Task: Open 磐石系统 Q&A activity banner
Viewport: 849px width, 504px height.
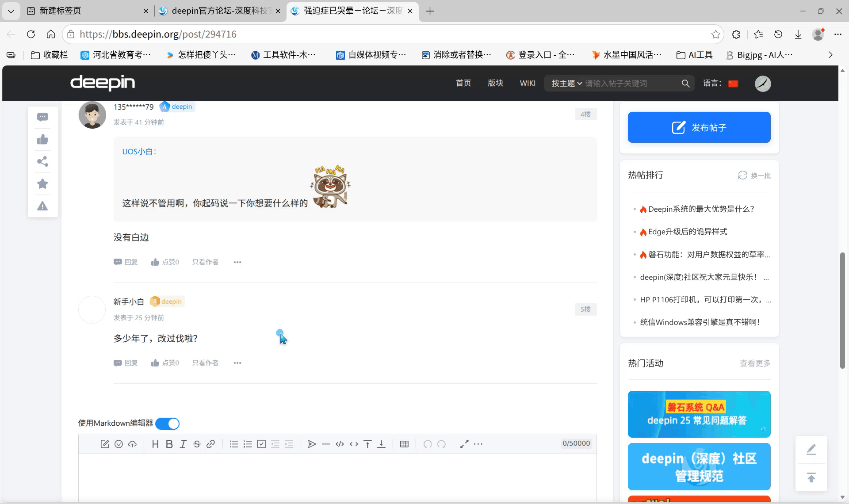Action: (699, 414)
